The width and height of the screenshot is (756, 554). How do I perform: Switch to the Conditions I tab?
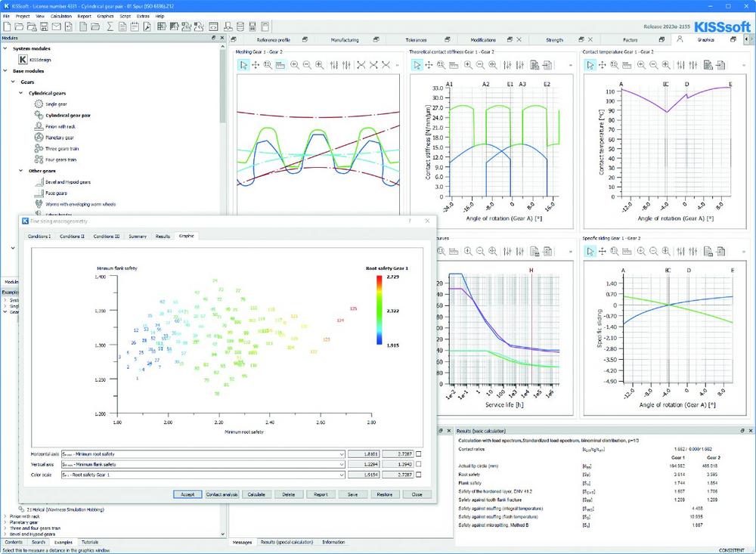coord(39,237)
